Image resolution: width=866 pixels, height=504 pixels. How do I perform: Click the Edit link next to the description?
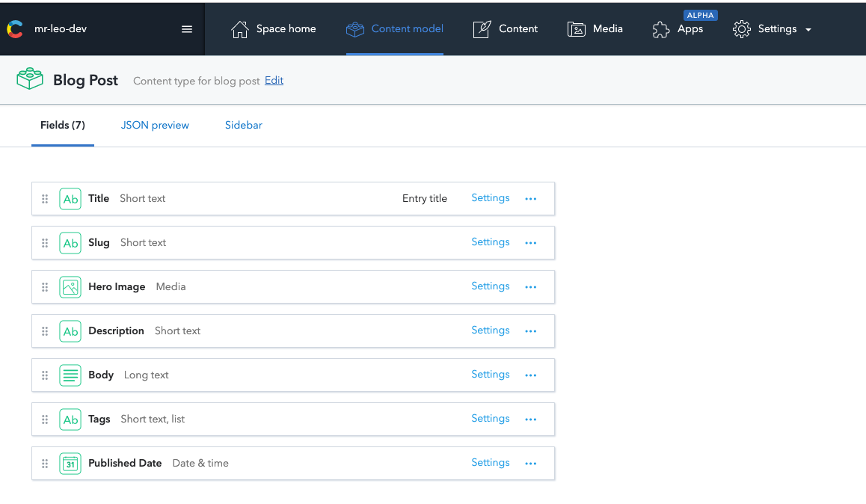tap(274, 80)
